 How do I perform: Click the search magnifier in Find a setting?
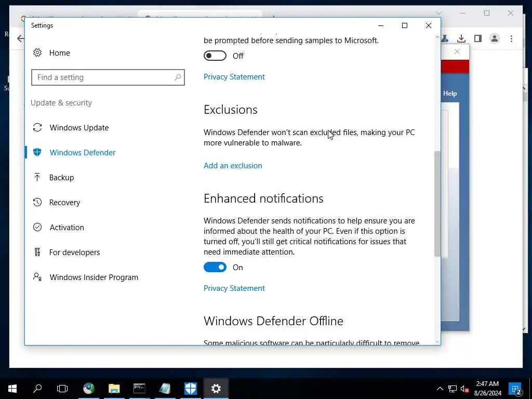pyautogui.click(x=178, y=77)
